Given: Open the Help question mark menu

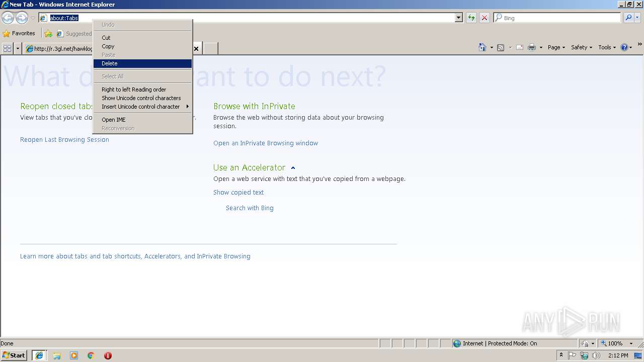Looking at the screenshot, I should point(626,47).
